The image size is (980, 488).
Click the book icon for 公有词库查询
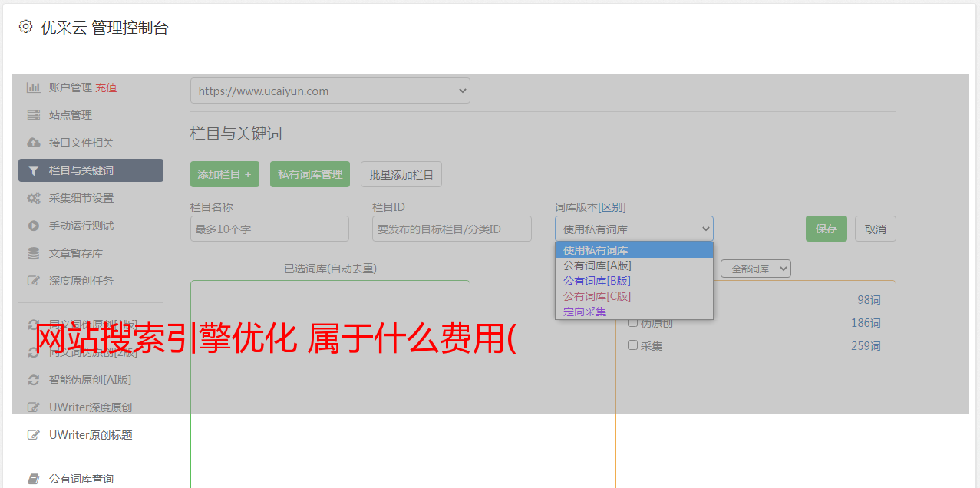[33, 479]
